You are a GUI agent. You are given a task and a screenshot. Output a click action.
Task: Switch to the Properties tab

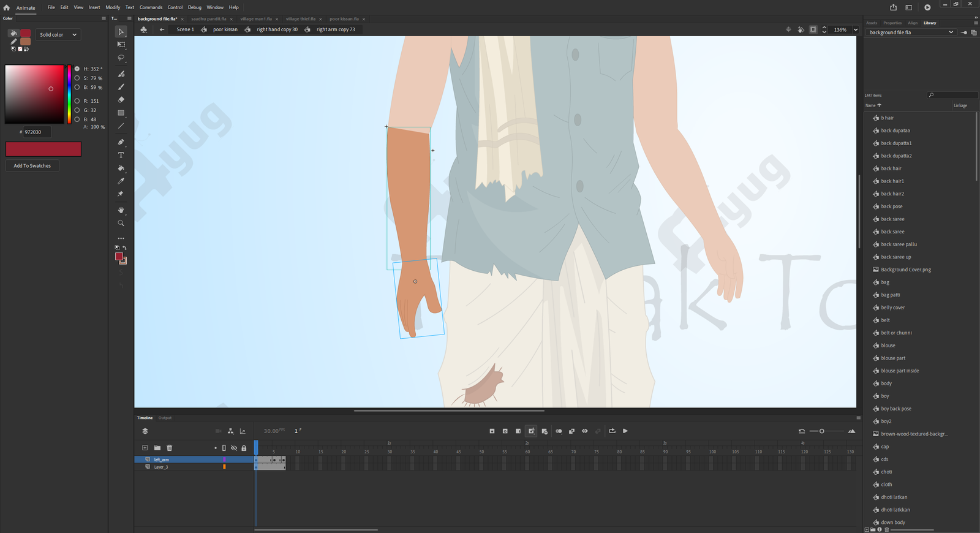coord(892,23)
